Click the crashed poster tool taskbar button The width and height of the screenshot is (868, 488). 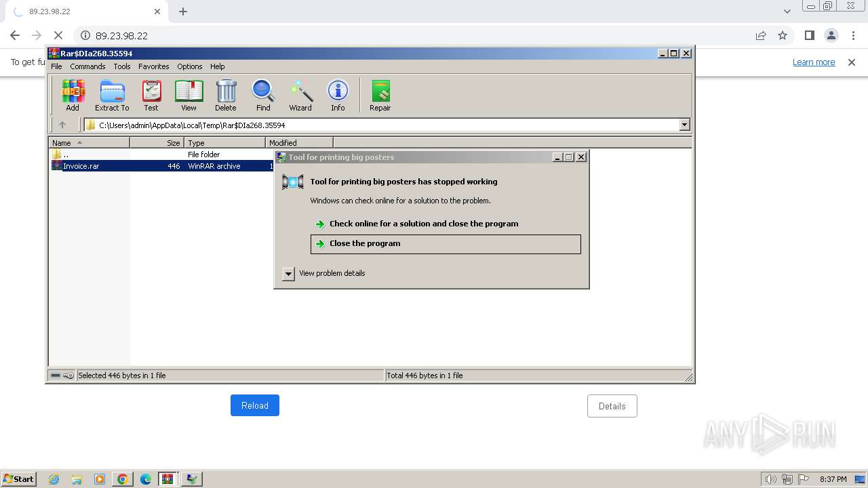coord(193,479)
